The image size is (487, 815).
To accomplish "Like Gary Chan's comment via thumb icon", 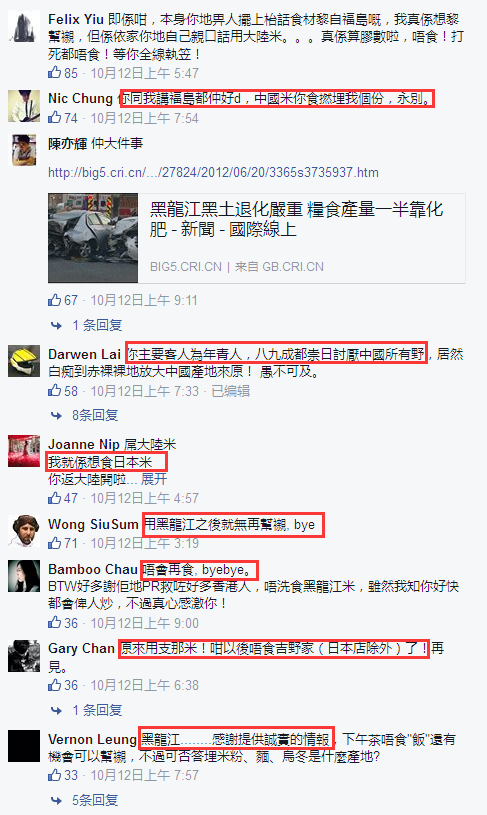I will 55,685.
